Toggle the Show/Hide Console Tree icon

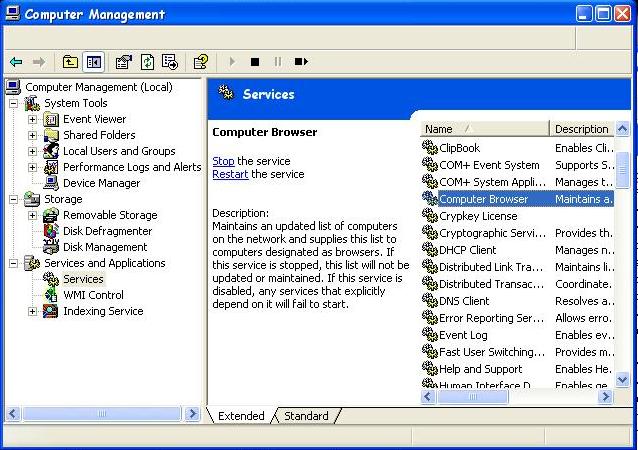click(x=94, y=62)
